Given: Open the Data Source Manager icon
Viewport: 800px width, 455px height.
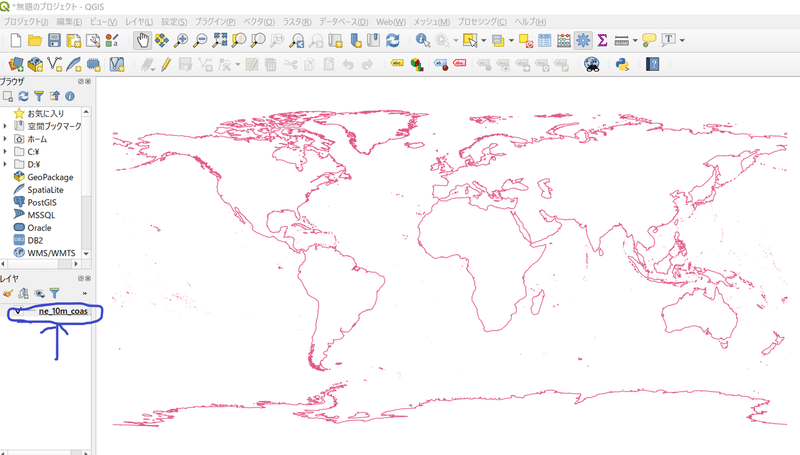Looking at the screenshot, I should click(16, 64).
